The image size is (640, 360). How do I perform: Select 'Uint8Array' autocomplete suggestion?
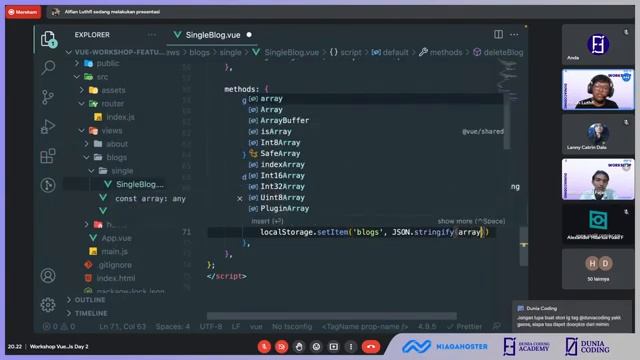(376, 198)
